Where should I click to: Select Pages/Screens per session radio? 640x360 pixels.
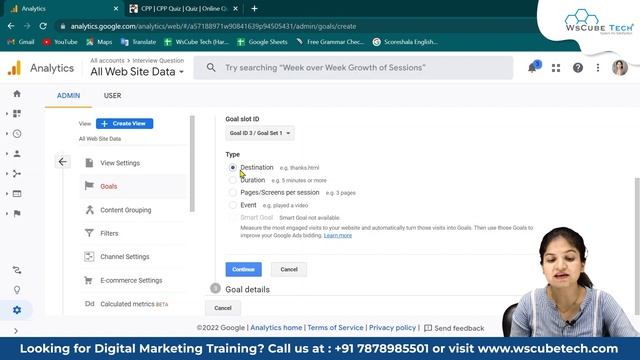point(233,192)
